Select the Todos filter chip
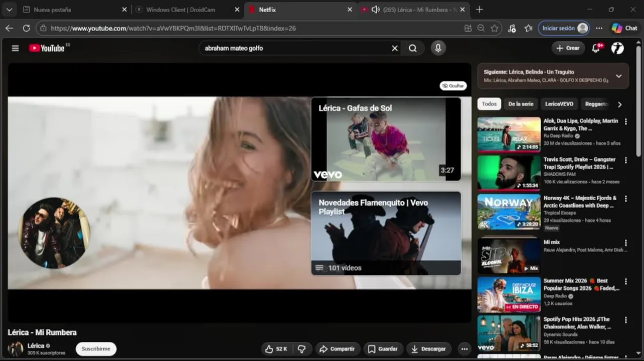This screenshot has height=361, width=644. pyautogui.click(x=489, y=104)
